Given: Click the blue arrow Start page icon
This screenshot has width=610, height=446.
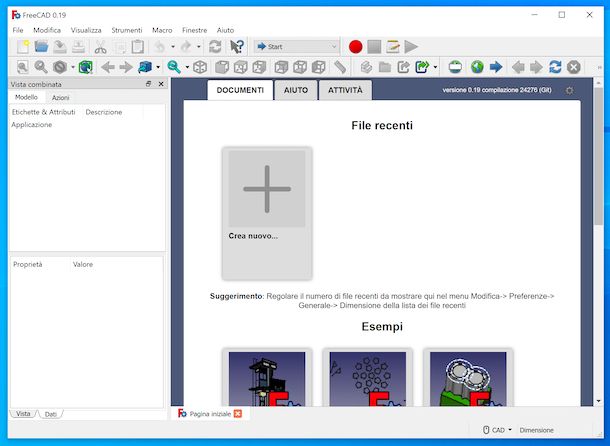Looking at the screenshot, I should point(496,67).
